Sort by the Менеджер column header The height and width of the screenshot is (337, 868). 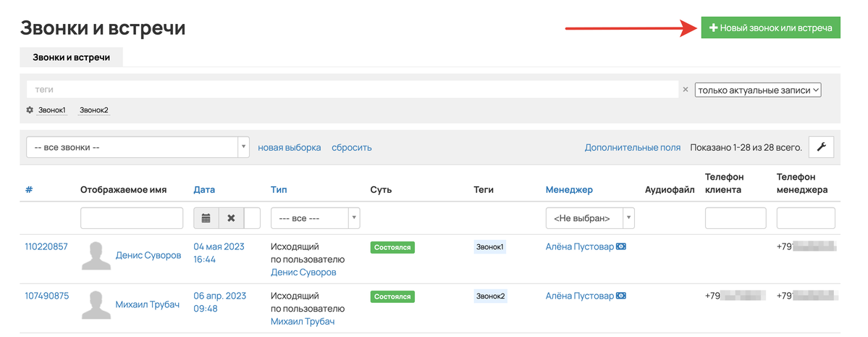[569, 190]
